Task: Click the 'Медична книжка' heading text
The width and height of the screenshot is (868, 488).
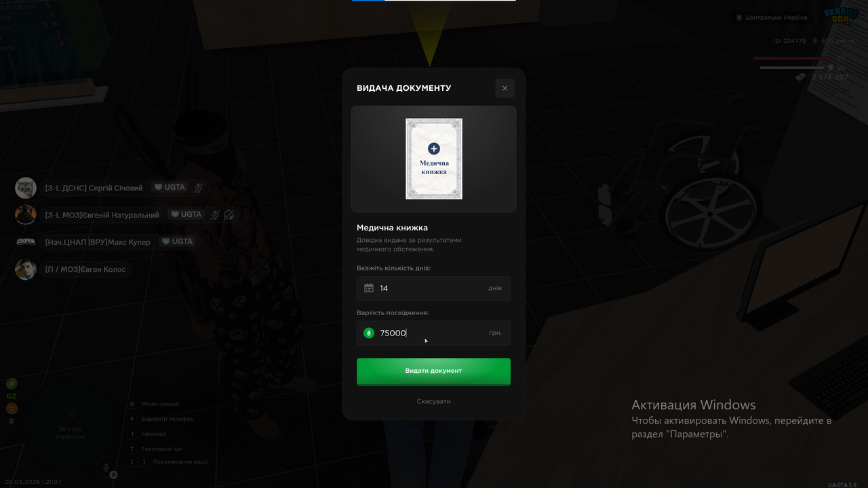Action: pos(392,228)
